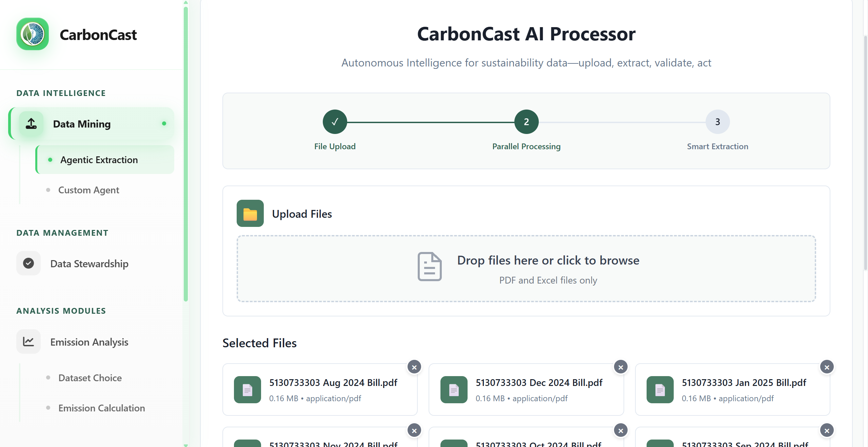Remove the Aug 2024 Bill.pdf file

point(414,367)
